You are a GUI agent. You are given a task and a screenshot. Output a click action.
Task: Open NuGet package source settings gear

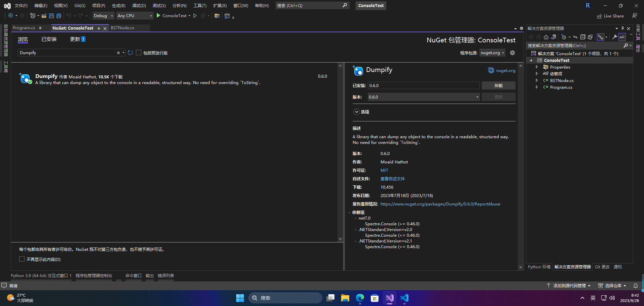[x=512, y=53]
